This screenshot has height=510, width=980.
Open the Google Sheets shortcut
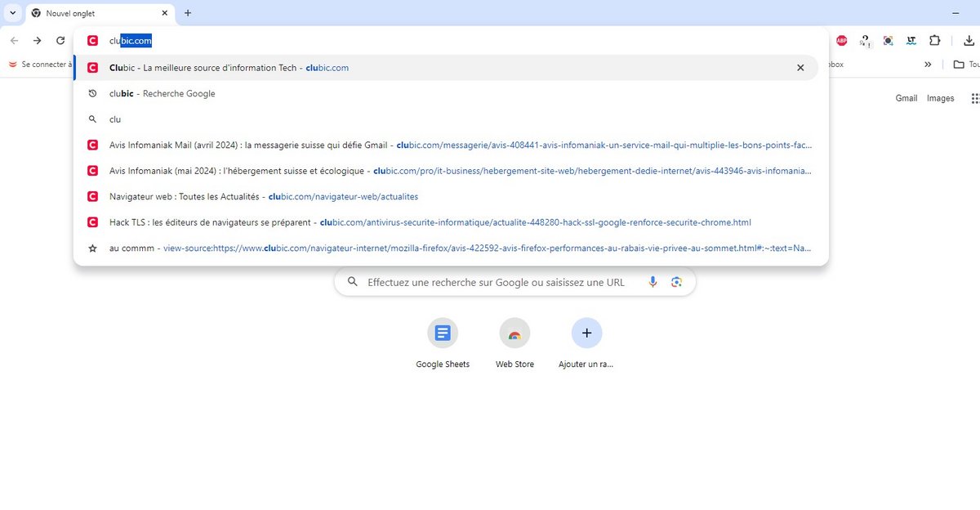point(443,343)
